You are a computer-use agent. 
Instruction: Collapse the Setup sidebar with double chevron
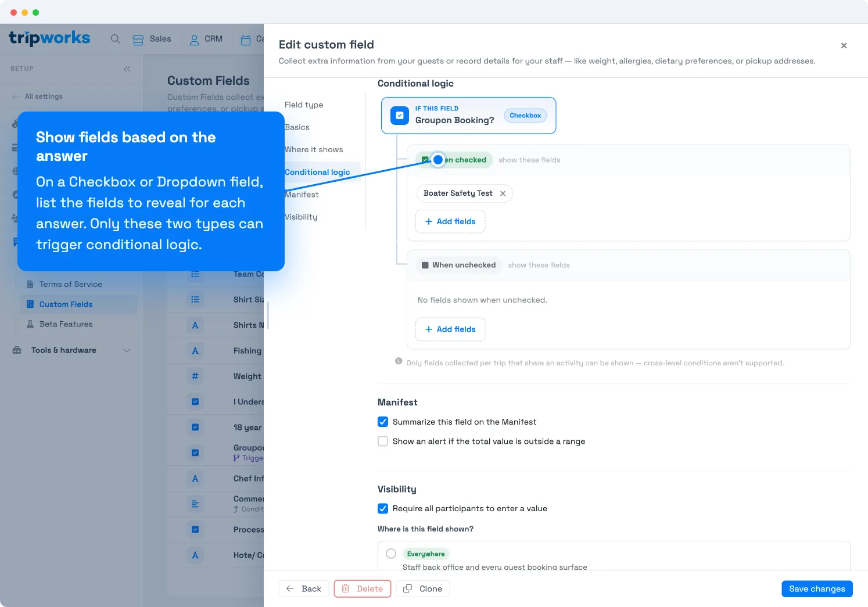click(x=127, y=69)
